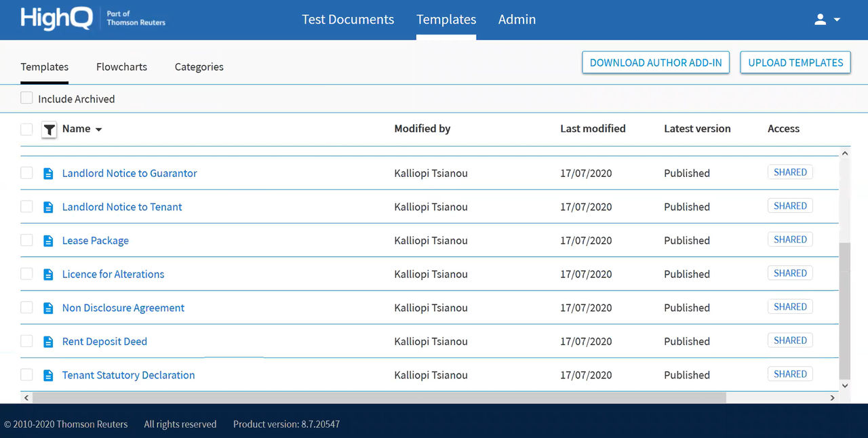Click Published status in Lease Package row

[x=687, y=241]
